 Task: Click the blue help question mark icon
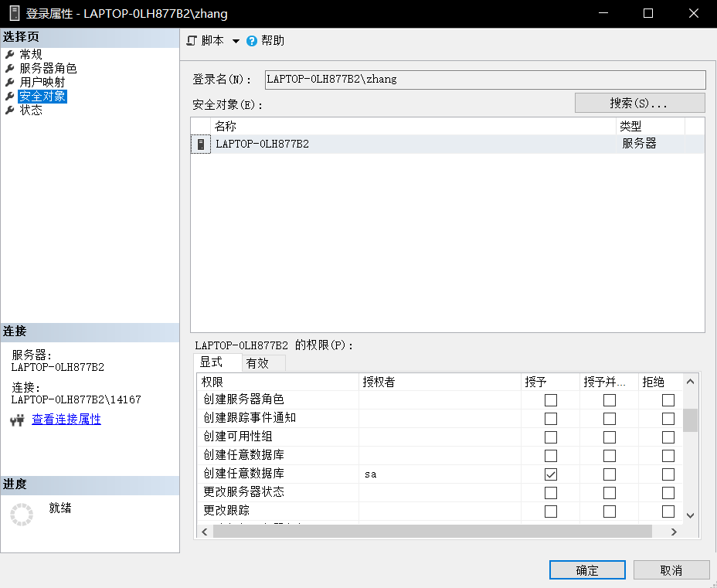(x=251, y=41)
